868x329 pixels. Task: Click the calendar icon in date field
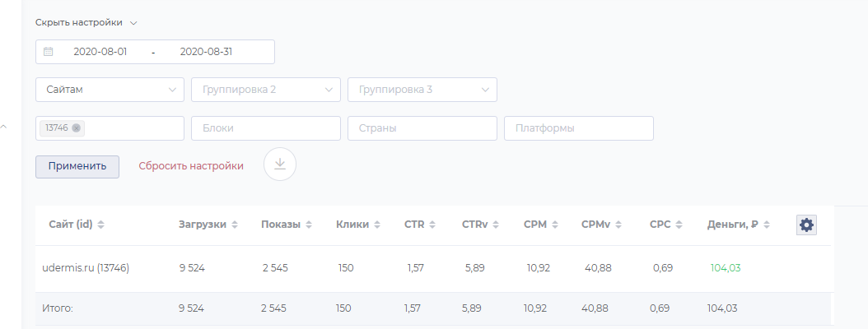[49, 52]
